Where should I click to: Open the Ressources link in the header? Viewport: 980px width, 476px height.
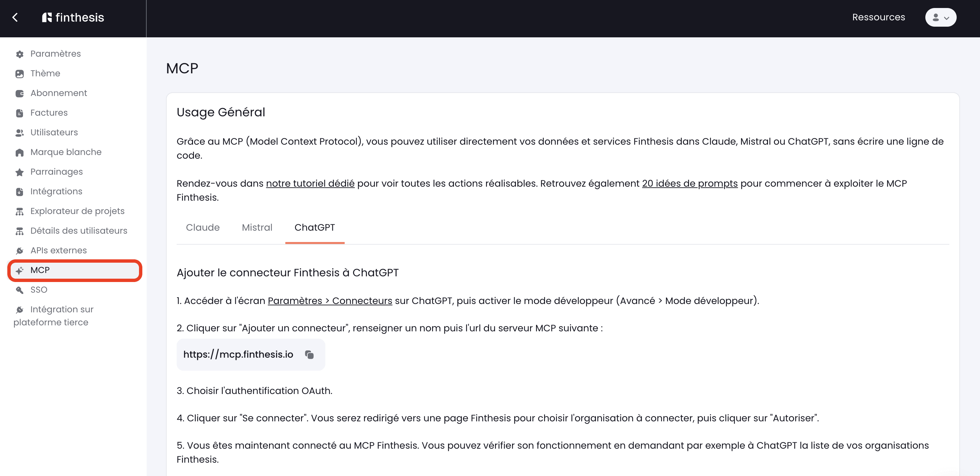tap(878, 17)
